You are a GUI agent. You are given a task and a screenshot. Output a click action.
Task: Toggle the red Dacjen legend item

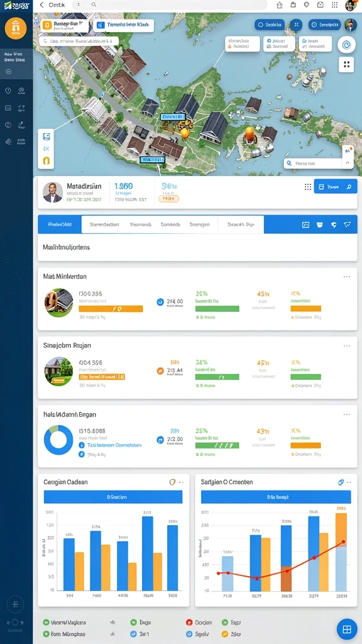[189, 623]
